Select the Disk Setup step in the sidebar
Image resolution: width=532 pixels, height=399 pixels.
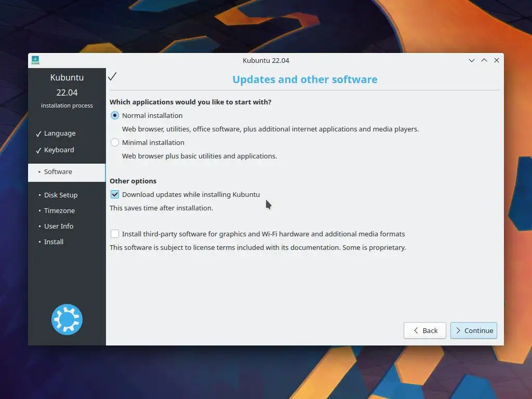61,195
